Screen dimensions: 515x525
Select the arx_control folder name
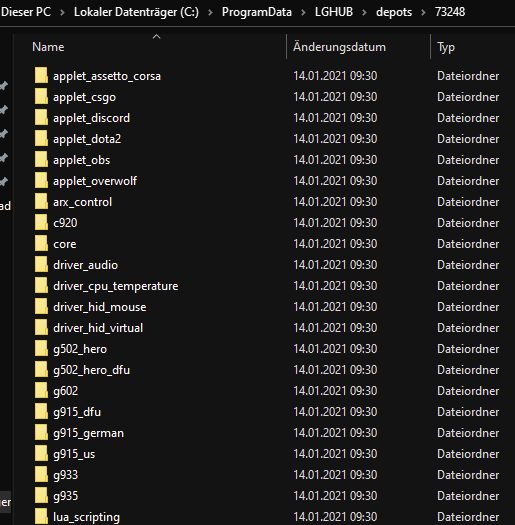pyautogui.click(x=82, y=202)
